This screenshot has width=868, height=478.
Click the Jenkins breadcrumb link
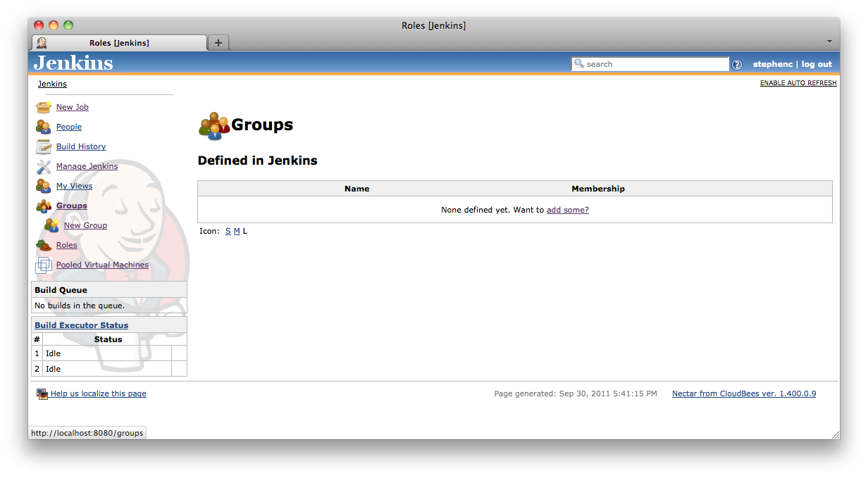(52, 84)
